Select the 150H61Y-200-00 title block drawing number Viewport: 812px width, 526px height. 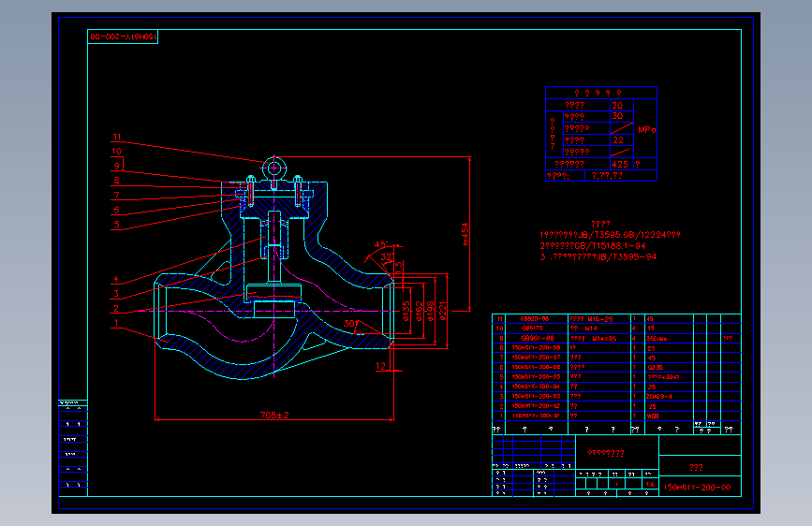pyautogui.click(x=698, y=487)
